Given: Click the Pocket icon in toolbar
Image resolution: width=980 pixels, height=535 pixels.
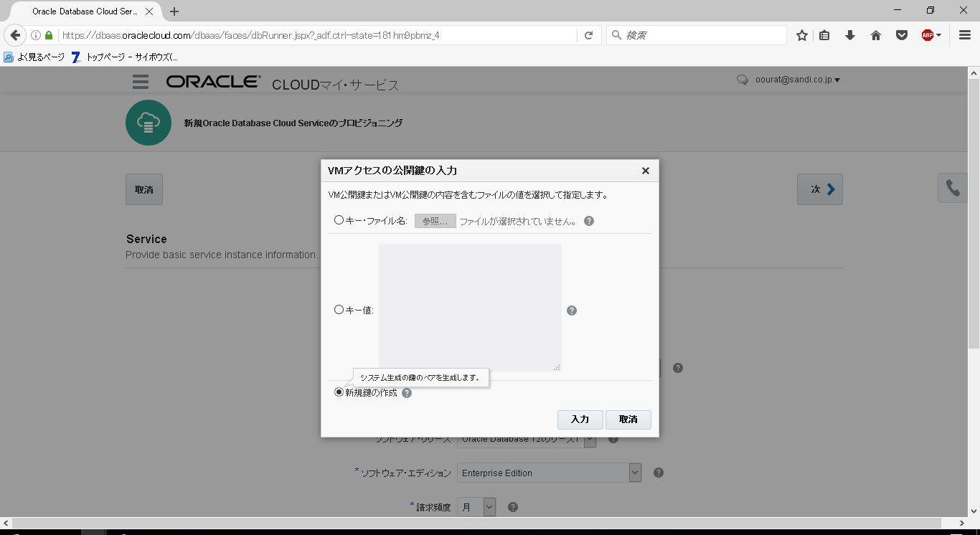Looking at the screenshot, I should (x=902, y=35).
